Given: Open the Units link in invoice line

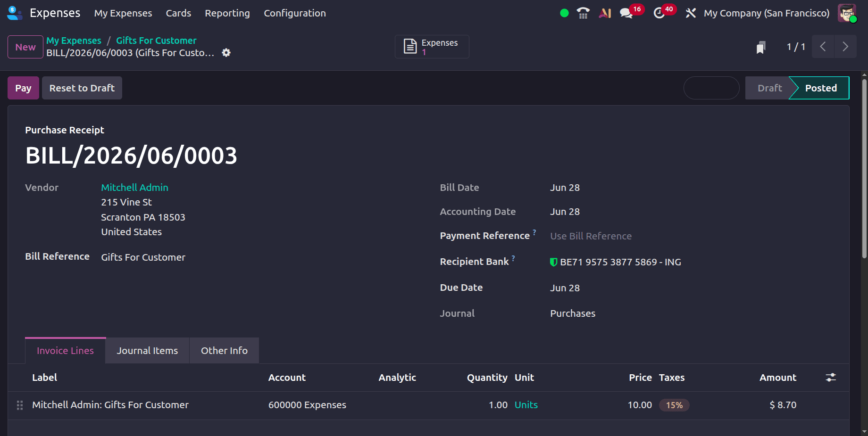Looking at the screenshot, I should click(526, 405).
